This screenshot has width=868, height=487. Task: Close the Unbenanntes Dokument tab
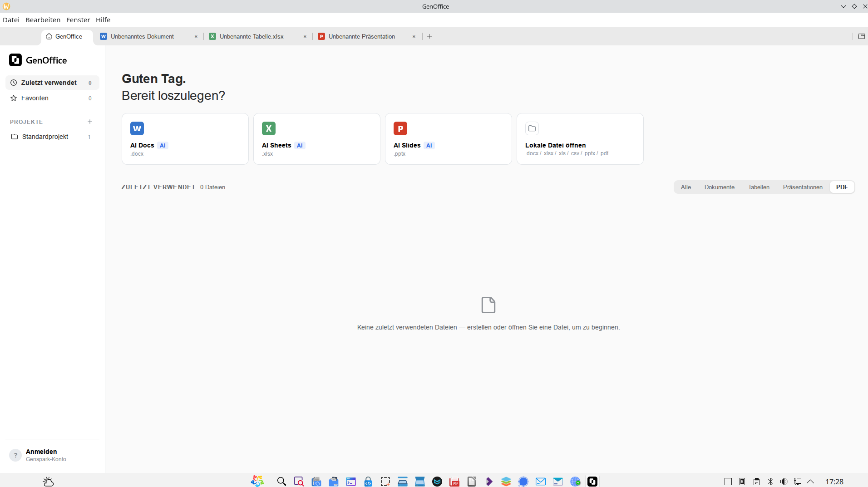pyautogui.click(x=196, y=37)
